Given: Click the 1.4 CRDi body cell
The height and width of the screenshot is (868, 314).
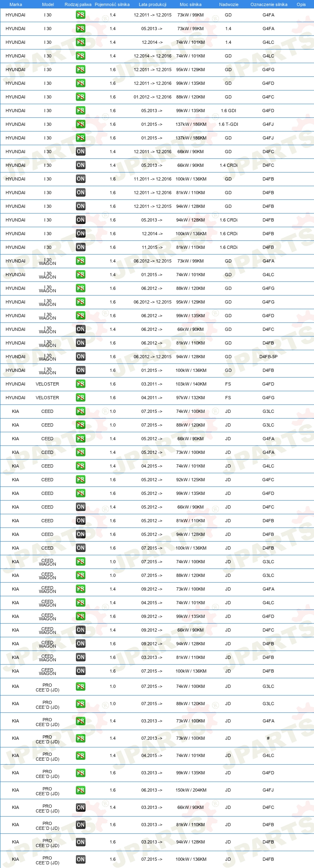Looking at the screenshot, I should pyautogui.click(x=228, y=165).
